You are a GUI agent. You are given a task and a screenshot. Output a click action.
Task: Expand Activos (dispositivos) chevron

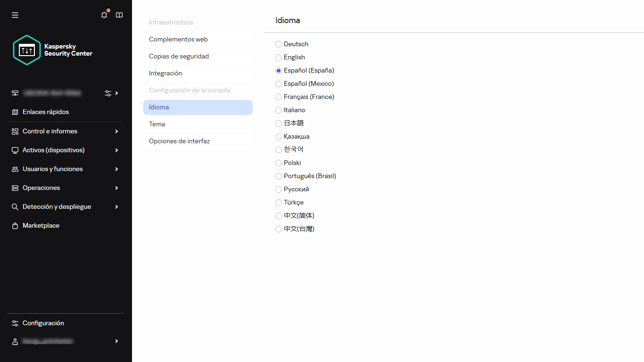click(x=116, y=150)
